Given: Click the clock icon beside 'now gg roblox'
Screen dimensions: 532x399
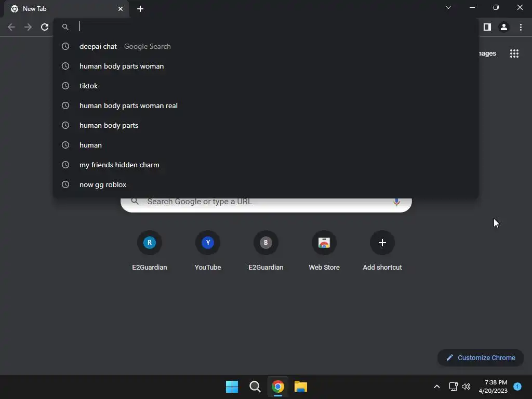Looking at the screenshot, I should pos(65,184).
